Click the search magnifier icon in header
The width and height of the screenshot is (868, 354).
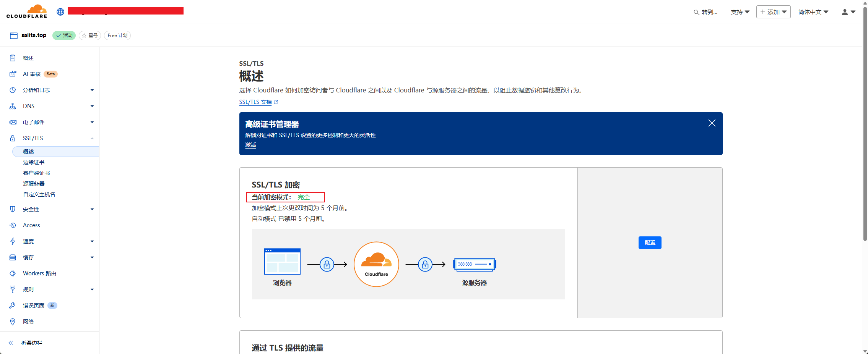tap(696, 12)
